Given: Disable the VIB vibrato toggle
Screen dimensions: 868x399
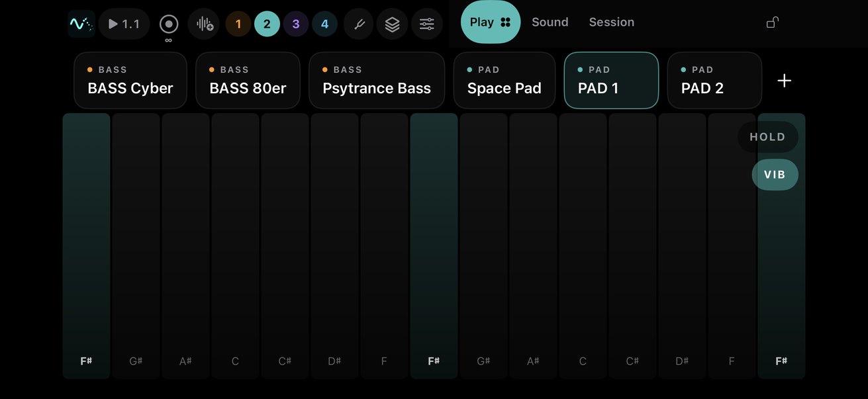Looking at the screenshot, I should click(x=775, y=175).
